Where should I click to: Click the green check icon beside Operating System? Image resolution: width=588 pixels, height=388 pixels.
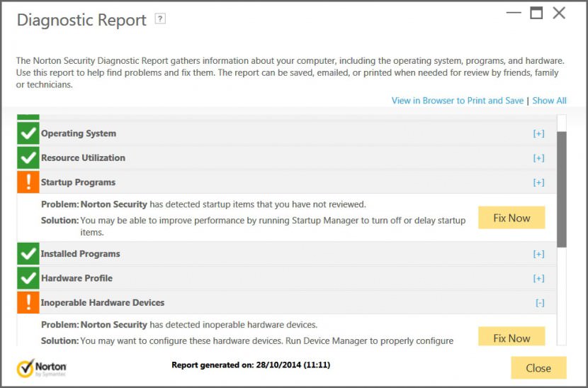[x=28, y=133]
